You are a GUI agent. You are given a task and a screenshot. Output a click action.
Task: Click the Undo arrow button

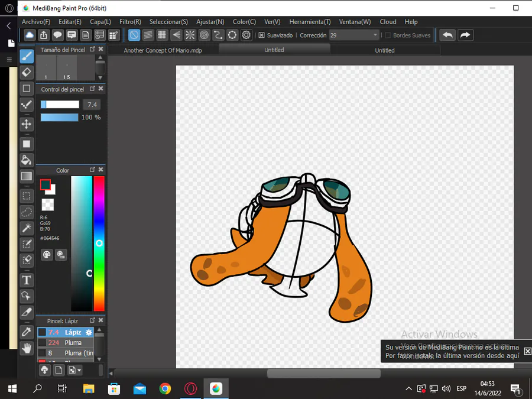point(448,35)
